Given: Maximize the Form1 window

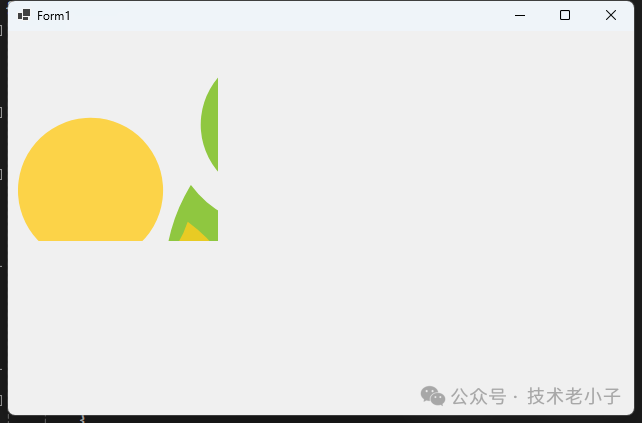Looking at the screenshot, I should [x=565, y=16].
